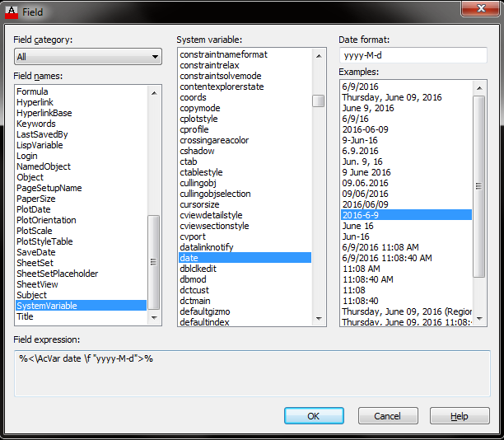Close the Field dialog
This screenshot has width=504, height=440.
click(481, 8)
